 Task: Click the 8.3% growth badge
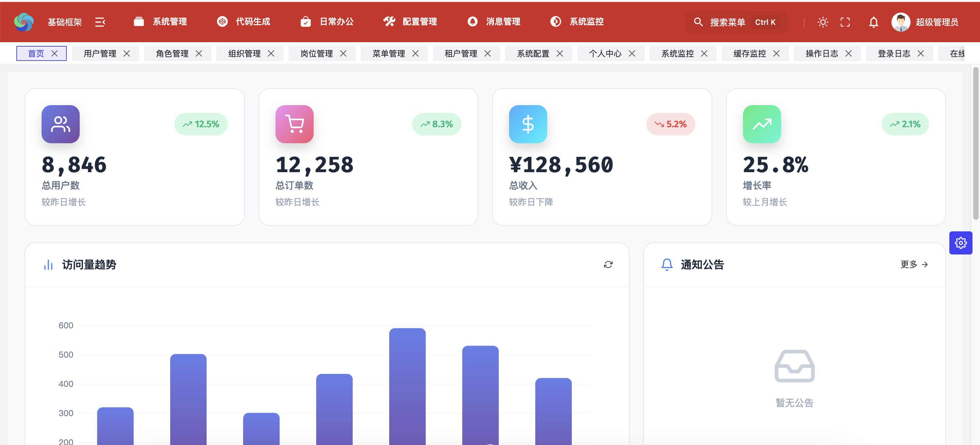(436, 124)
